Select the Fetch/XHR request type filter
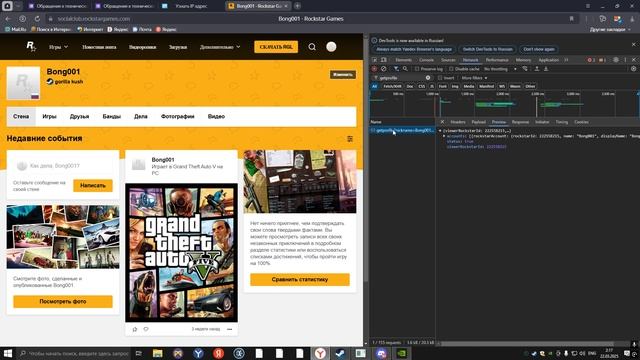 392,86
